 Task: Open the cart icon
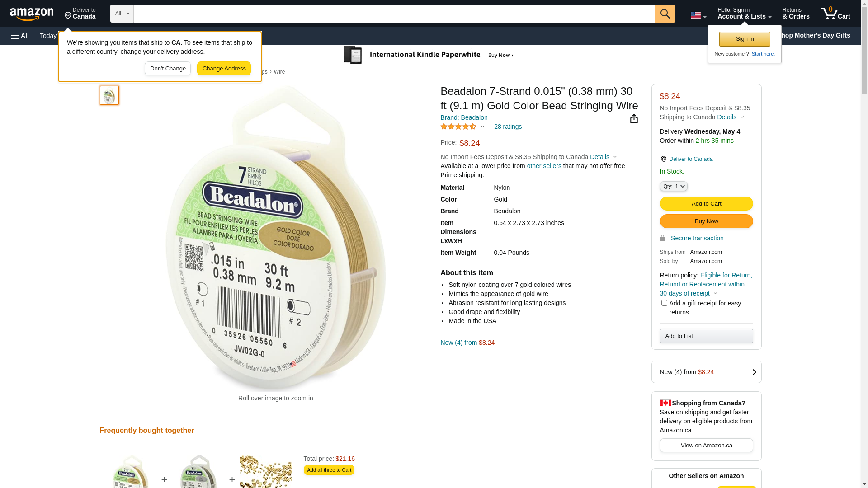click(x=835, y=14)
